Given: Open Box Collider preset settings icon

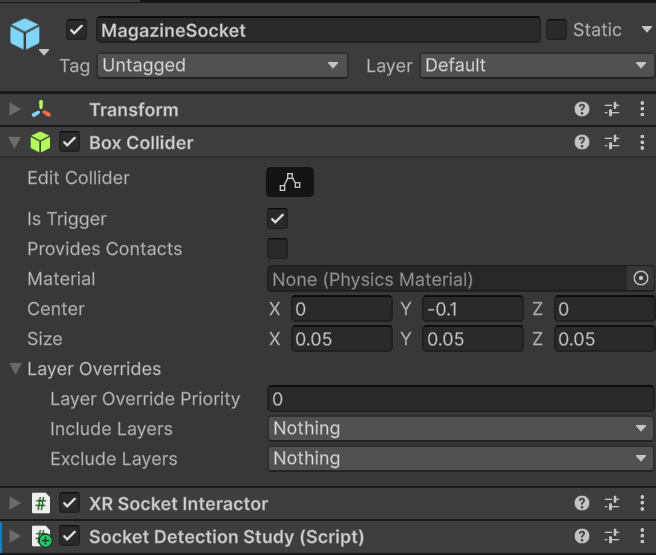Looking at the screenshot, I should (612, 143).
